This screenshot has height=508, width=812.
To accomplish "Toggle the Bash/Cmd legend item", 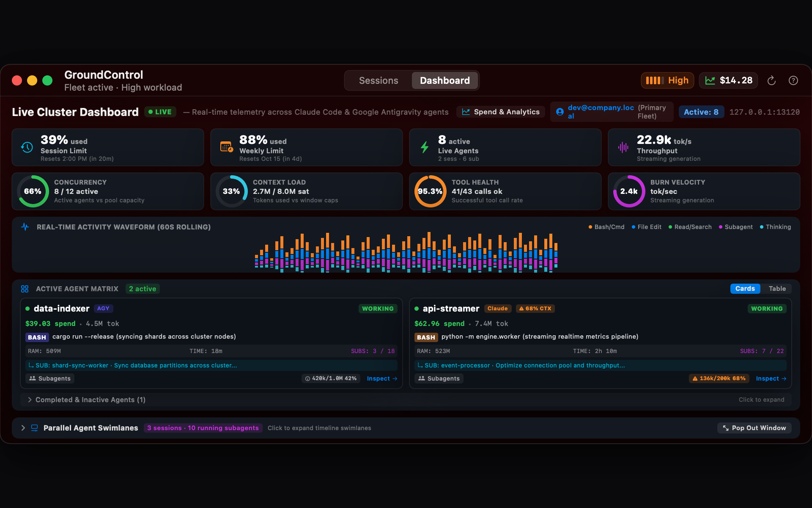I will 606,227.
